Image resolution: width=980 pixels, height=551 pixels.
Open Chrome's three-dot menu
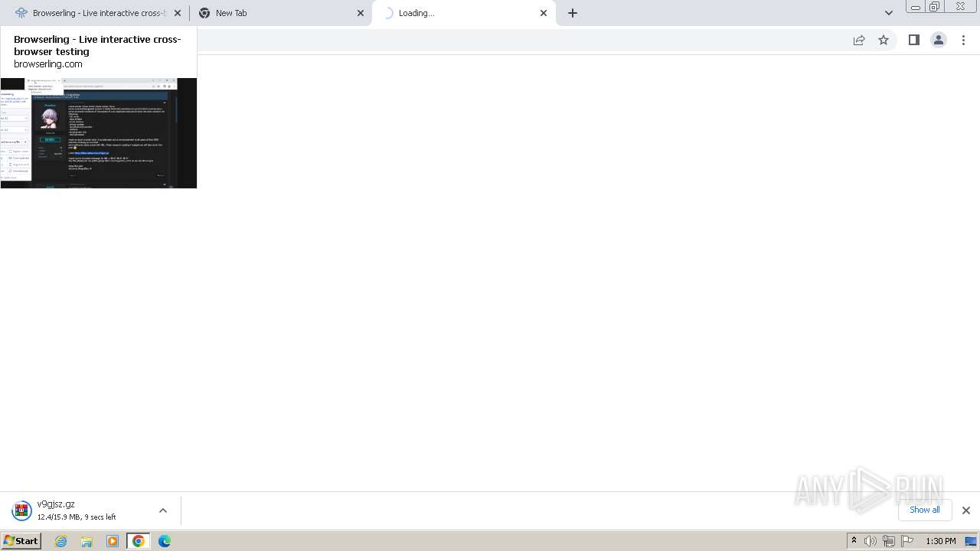(x=964, y=40)
